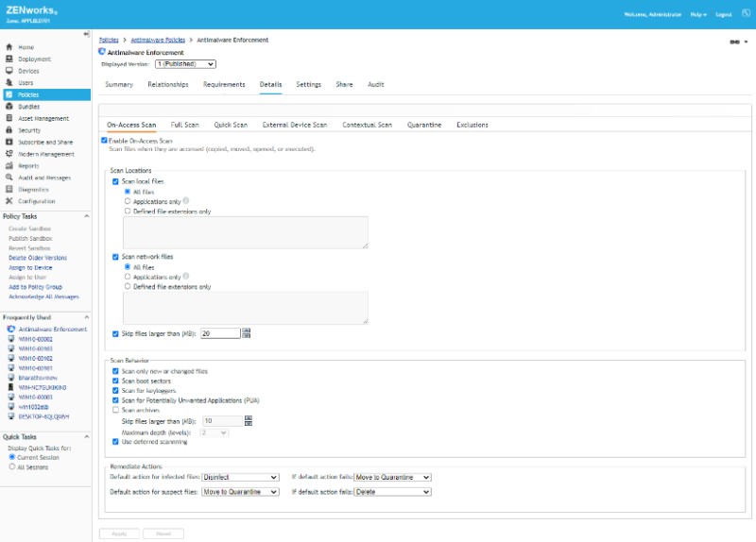Collapse the Policy Tasks section
Image resolution: width=756 pixels, height=542 pixels.
[x=86, y=216]
